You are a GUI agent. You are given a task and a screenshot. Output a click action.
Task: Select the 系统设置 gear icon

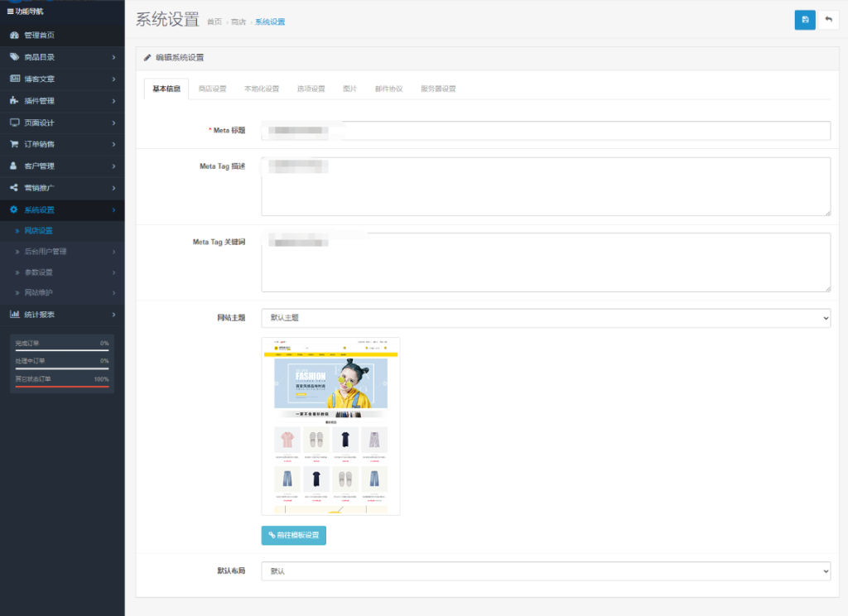(x=15, y=209)
